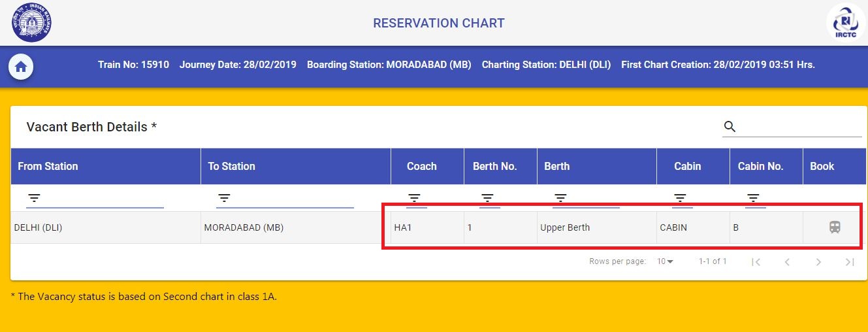Image resolution: width=868 pixels, height=332 pixels.
Task: Open filter icon under To Station
Action: (225, 198)
